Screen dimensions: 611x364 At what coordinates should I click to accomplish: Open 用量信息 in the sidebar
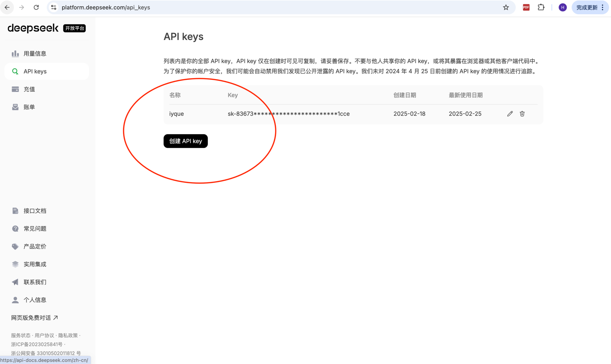47,54
